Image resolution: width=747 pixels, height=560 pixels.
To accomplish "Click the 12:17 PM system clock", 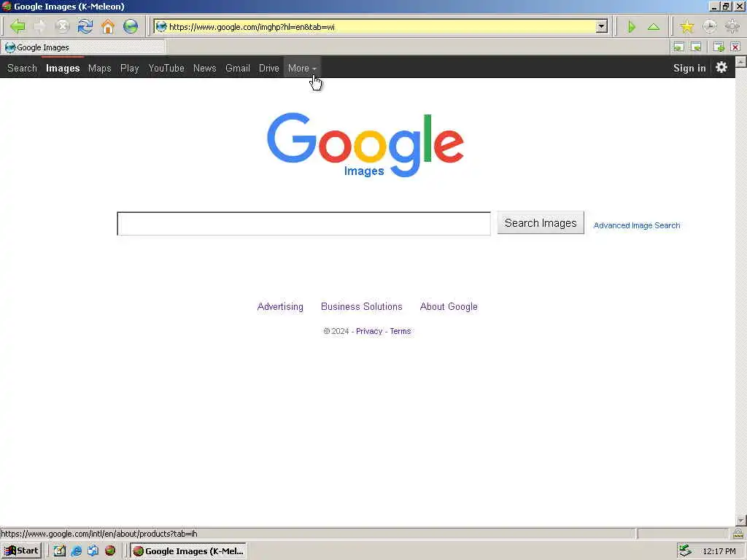I will coord(719,551).
